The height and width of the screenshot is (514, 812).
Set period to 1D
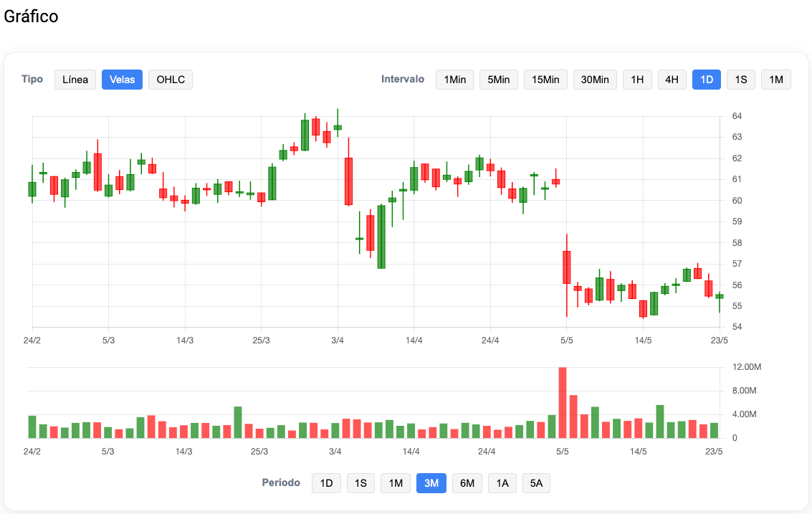click(x=326, y=482)
